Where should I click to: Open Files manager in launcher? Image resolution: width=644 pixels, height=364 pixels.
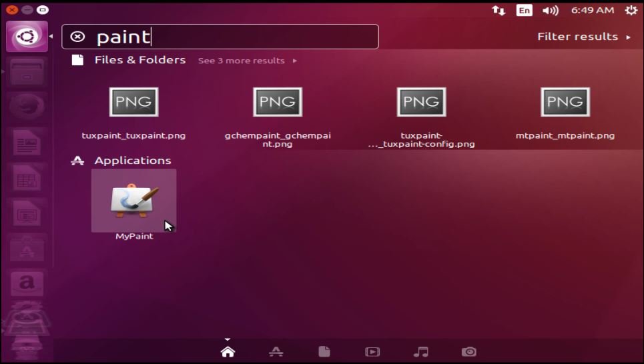pos(27,72)
